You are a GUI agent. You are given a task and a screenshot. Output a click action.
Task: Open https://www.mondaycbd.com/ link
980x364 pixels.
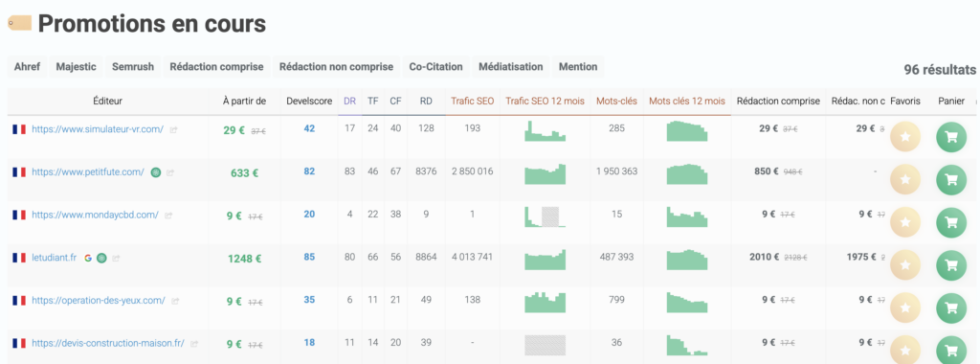tap(95, 215)
